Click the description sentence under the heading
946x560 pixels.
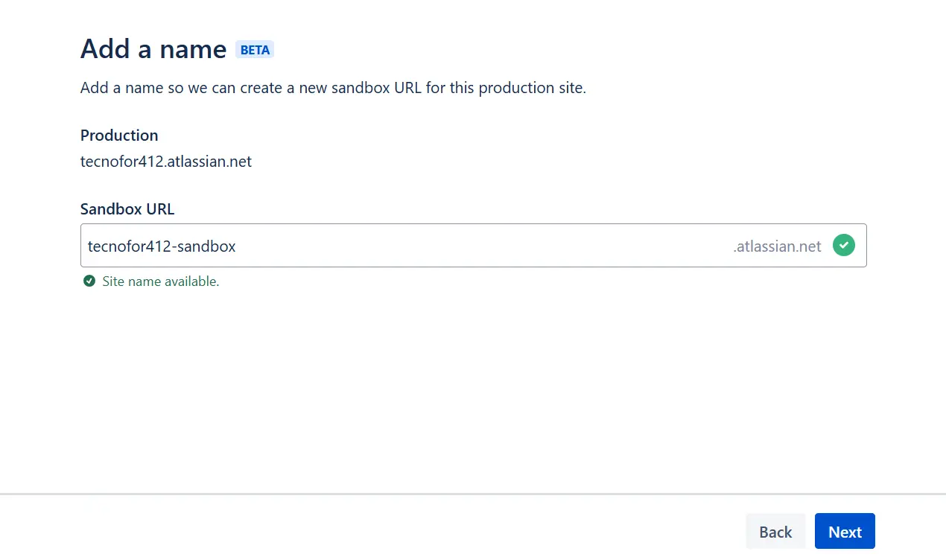(x=333, y=88)
